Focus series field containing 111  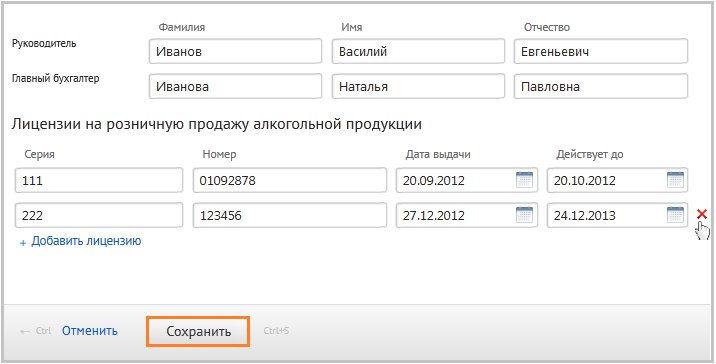coord(99,180)
